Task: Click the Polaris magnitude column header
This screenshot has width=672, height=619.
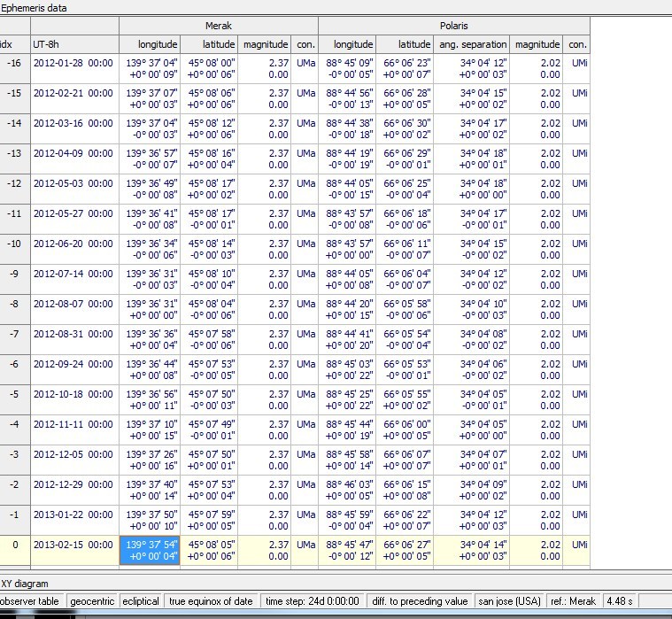Action: point(537,44)
